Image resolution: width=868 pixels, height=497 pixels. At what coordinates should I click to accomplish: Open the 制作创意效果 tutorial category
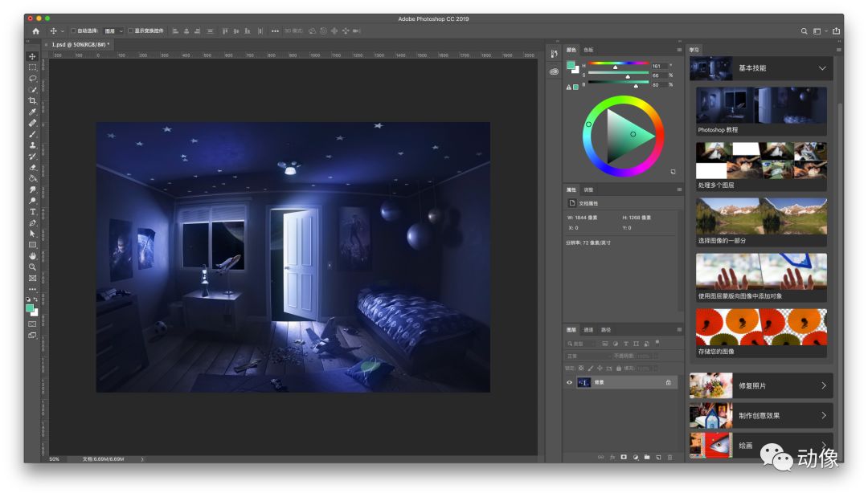761,416
